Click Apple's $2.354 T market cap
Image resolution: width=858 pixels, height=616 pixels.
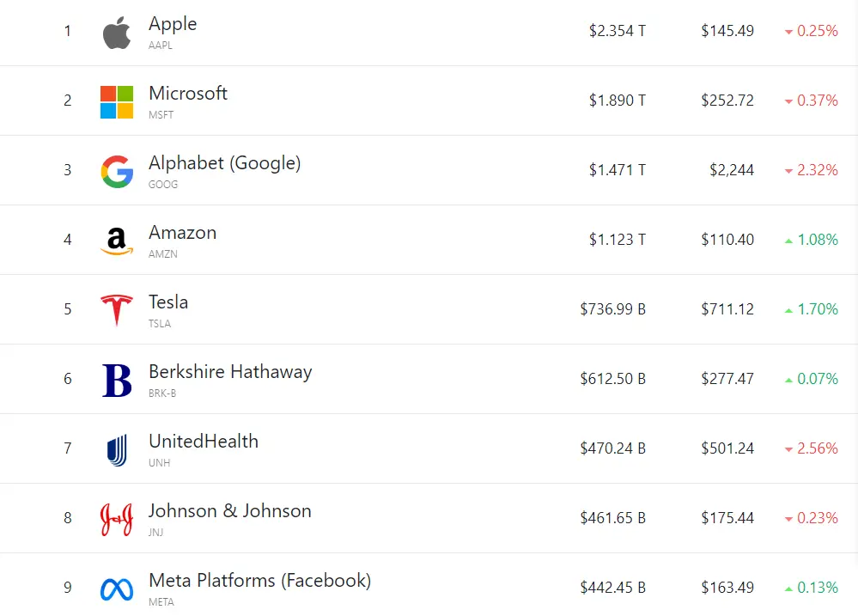[x=618, y=31]
